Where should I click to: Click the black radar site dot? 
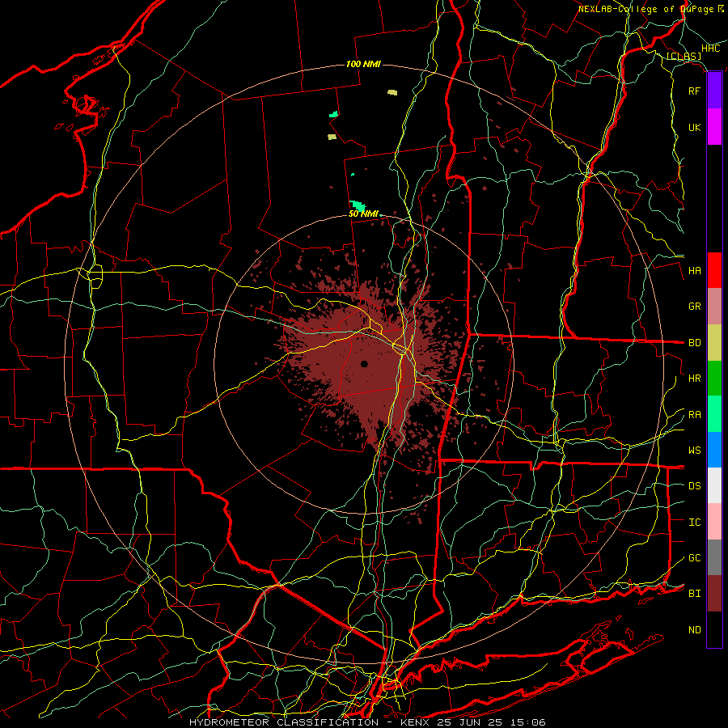point(364,363)
